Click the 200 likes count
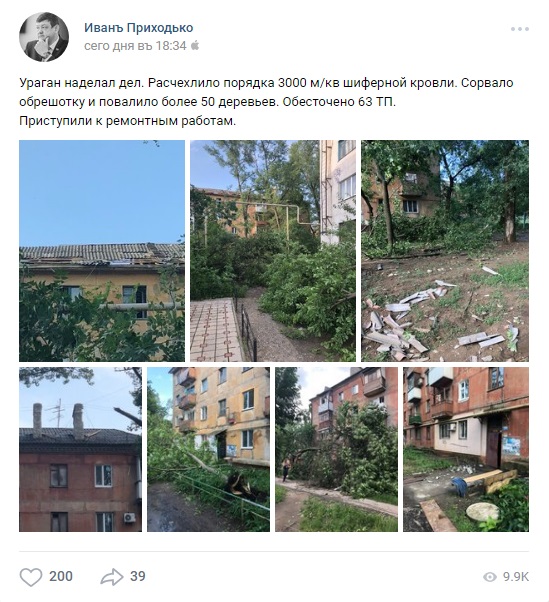This screenshot has width=549, height=602. tap(61, 577)
